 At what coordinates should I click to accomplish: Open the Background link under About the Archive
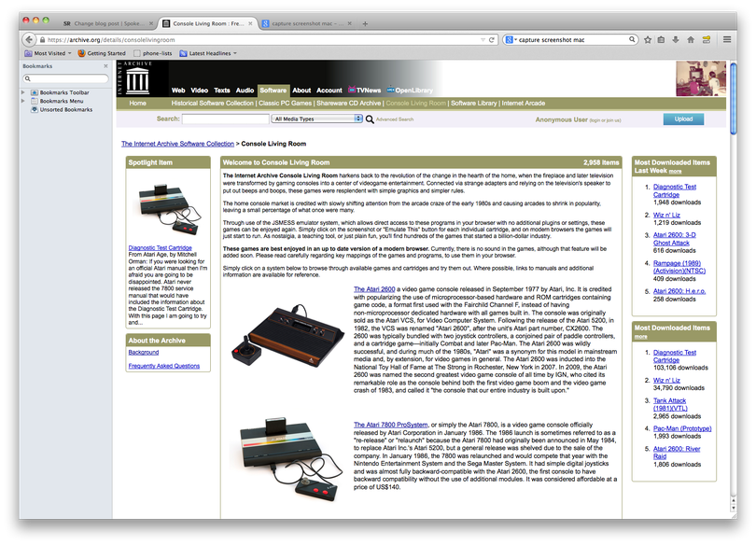(143, 352)
